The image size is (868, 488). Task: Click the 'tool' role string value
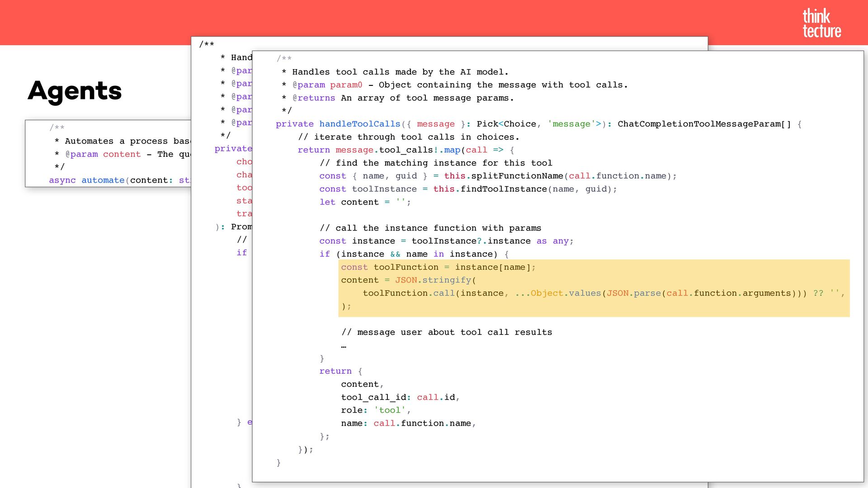[x=389, y=410]
